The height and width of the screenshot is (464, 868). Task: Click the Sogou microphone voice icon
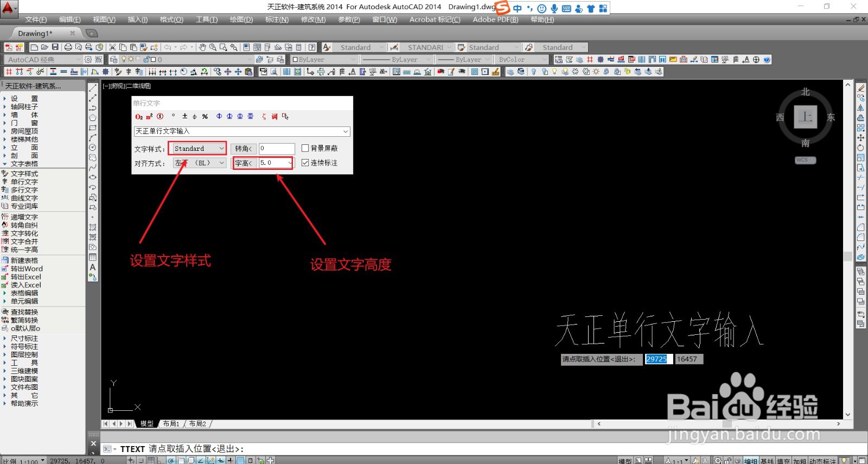tap(554, 9)
